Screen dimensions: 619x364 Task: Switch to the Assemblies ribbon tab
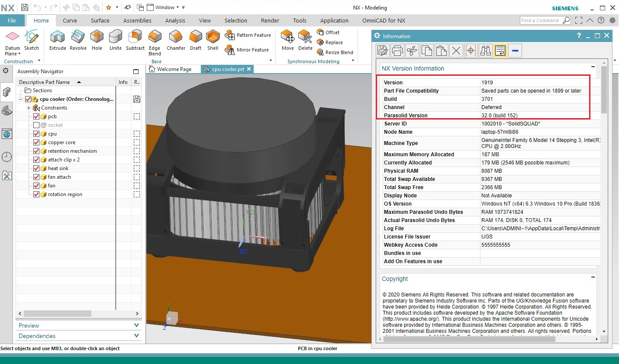137,20
